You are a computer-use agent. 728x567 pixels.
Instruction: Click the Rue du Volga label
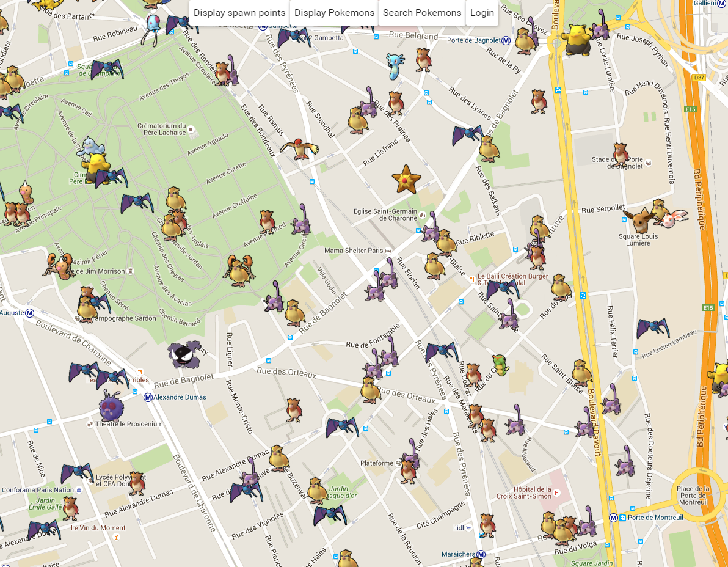tap(576, 547)
